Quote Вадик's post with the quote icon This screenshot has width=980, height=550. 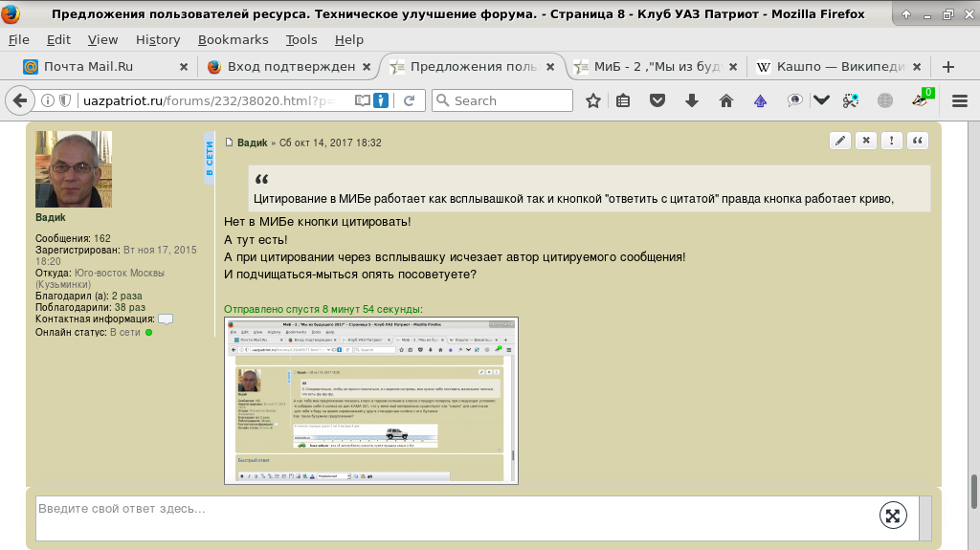coord(918,141)
